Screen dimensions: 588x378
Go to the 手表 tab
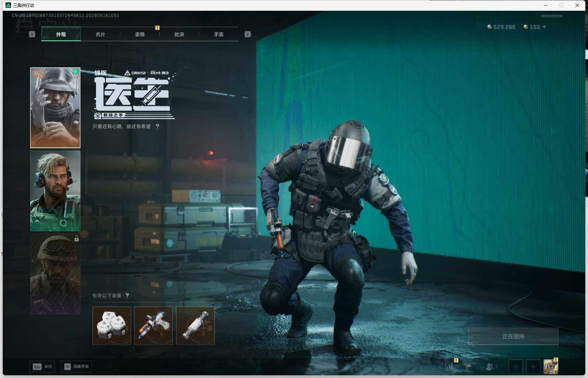218,34
